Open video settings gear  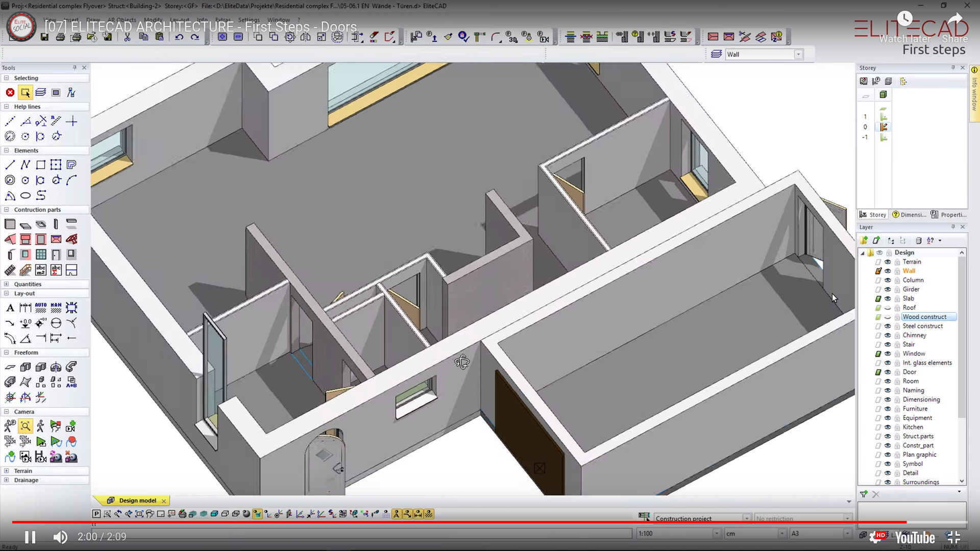pos(877,537)
